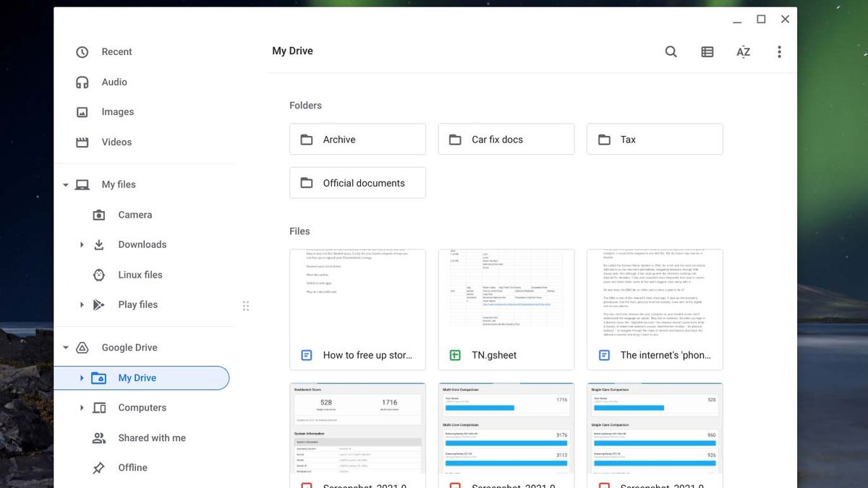Expand the Computers tree entry

(x=81, y=408)
